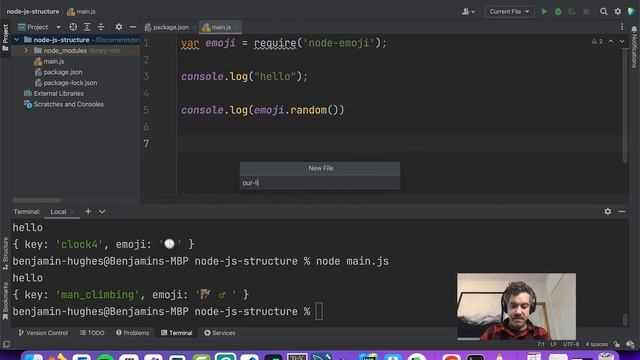
Task: Click Collapse All icon in Project panel
Action: pyautogui.click(x=101, y=27)
